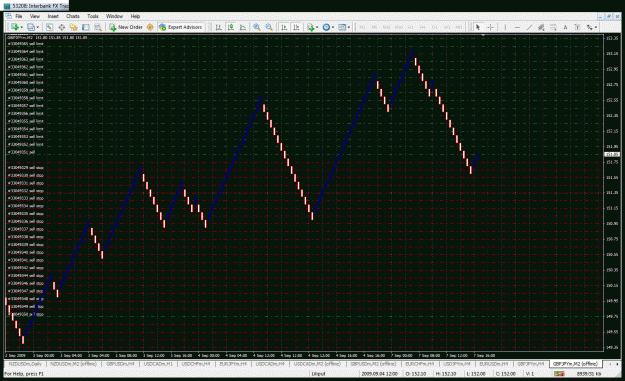Viewport: 625px width, 381px height.
Task: Select the Text tool
Action: coord(565,27)
